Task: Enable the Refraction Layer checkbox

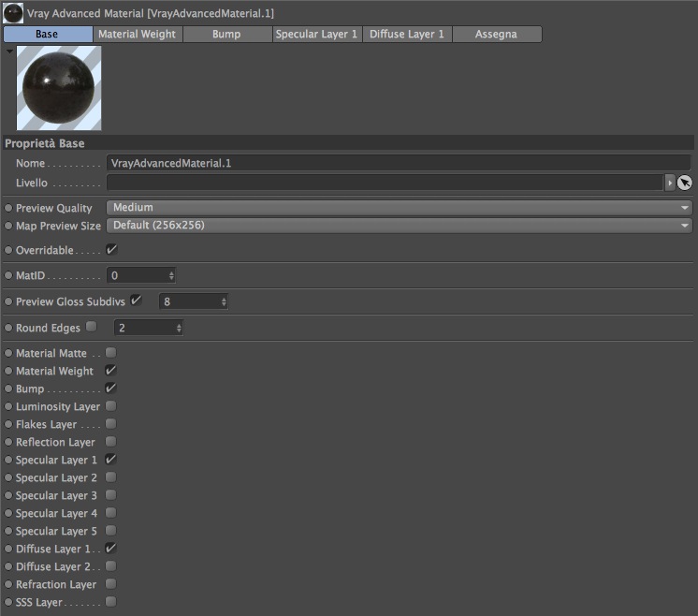Action: pyautogui.click(x=110, y=584)
